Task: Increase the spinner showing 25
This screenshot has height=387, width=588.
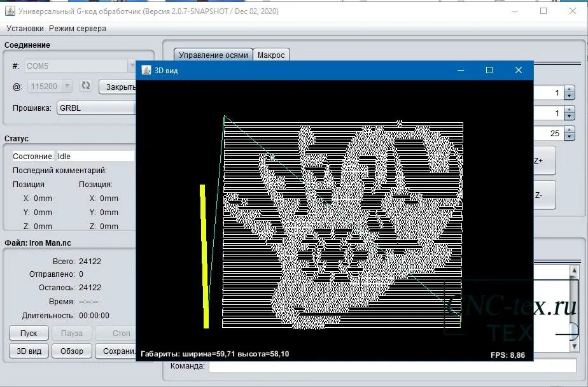Action: (570, 130)
